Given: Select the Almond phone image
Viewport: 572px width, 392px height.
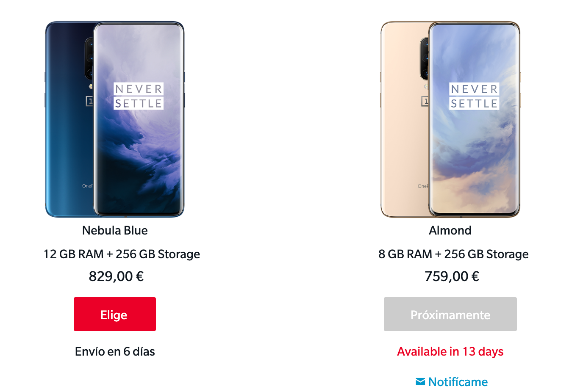Looking at the screenshot, I should pyautogui.click(x=450, y=119).
